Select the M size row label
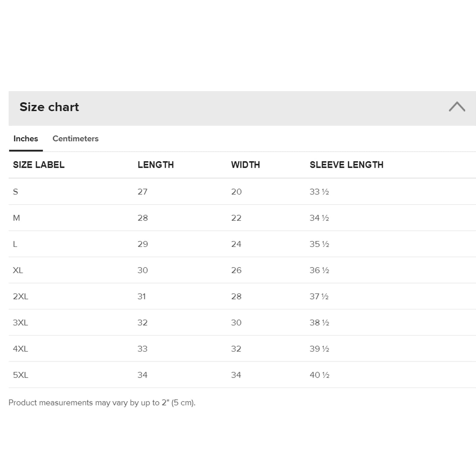The image size is (476, 476). [x=16, y=218]
